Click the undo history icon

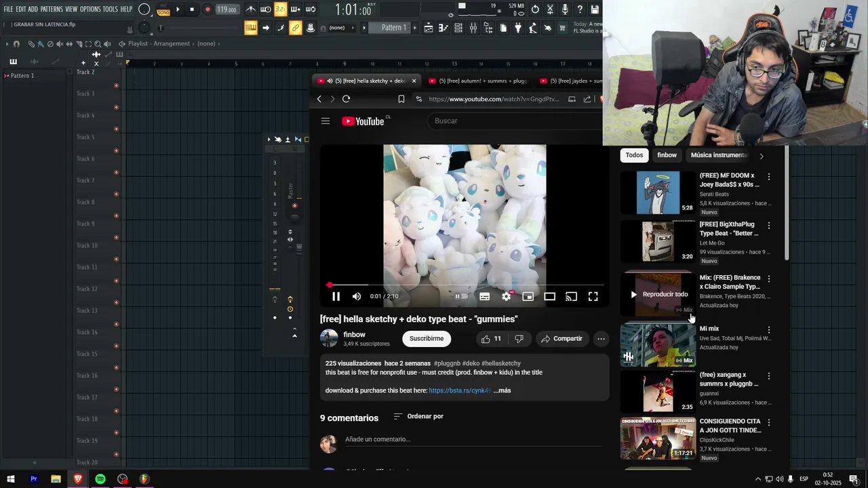click(535, 9)
